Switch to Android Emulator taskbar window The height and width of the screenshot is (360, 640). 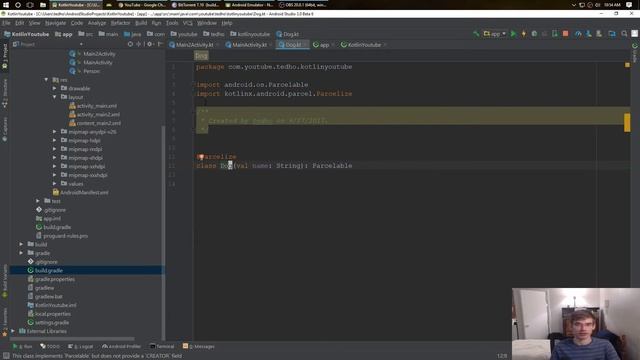249,5
